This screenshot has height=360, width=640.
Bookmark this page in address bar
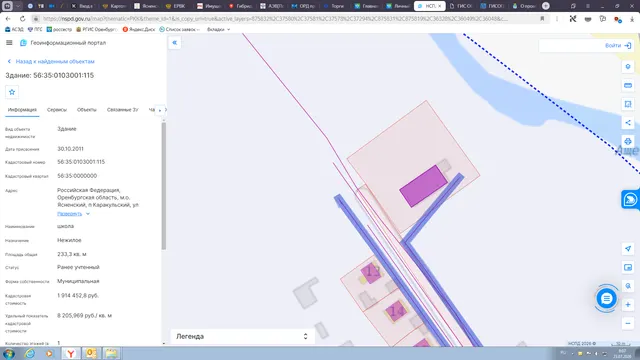click(x=542, y=19)
